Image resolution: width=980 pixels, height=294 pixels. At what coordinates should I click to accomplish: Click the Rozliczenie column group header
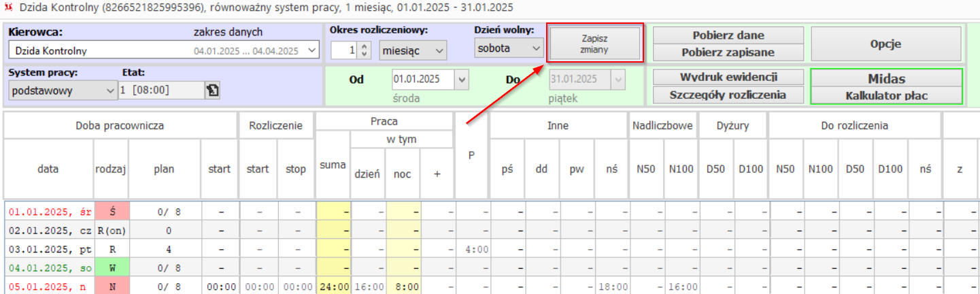pos(275,125)
